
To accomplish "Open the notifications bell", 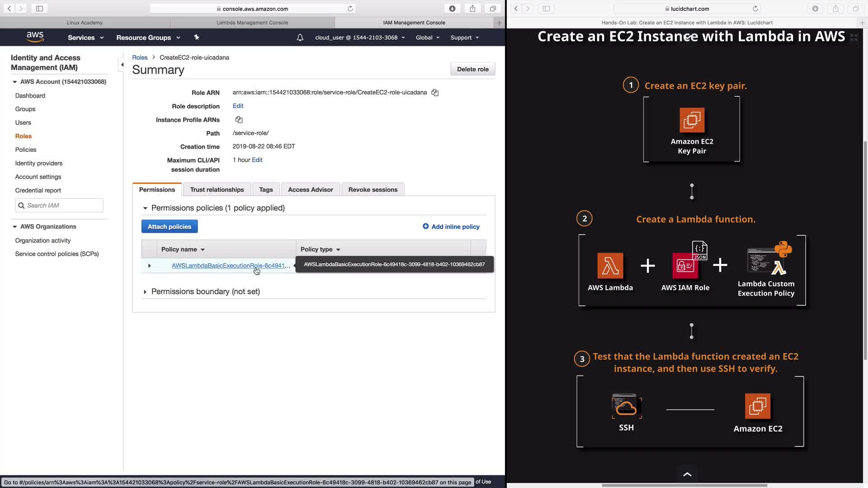I will coord(300,38).
